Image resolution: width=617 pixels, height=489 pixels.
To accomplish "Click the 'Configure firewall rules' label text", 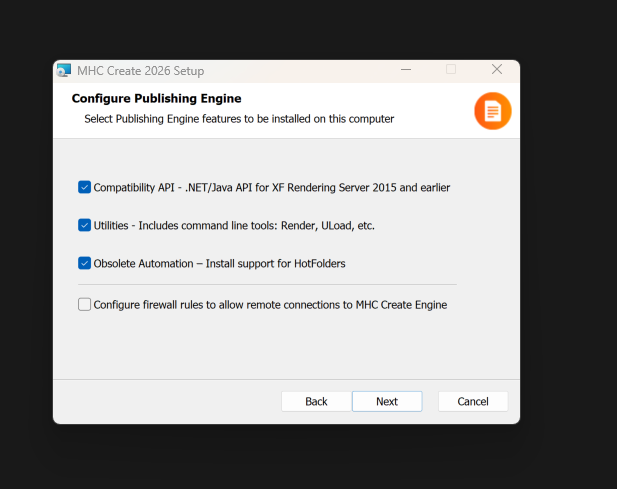I will 270,305.
